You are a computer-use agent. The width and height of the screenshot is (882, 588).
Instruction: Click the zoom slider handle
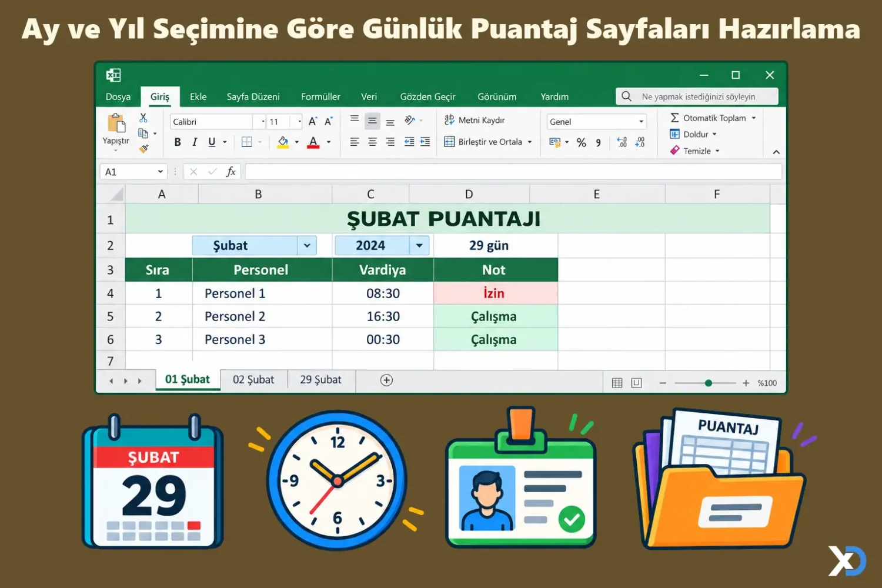pyautogui.click(x=709, y=383)
